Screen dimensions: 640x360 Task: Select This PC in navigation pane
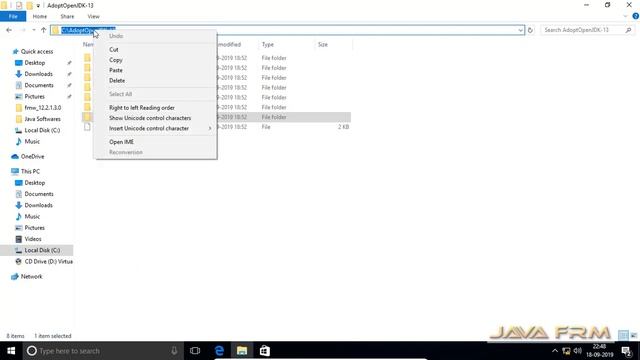click(30, 171)
